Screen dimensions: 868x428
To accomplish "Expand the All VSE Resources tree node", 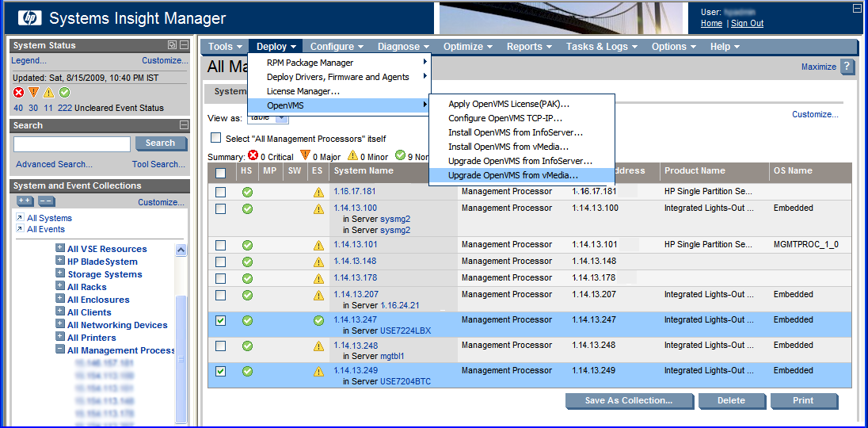I will click(x=60, y=248).
